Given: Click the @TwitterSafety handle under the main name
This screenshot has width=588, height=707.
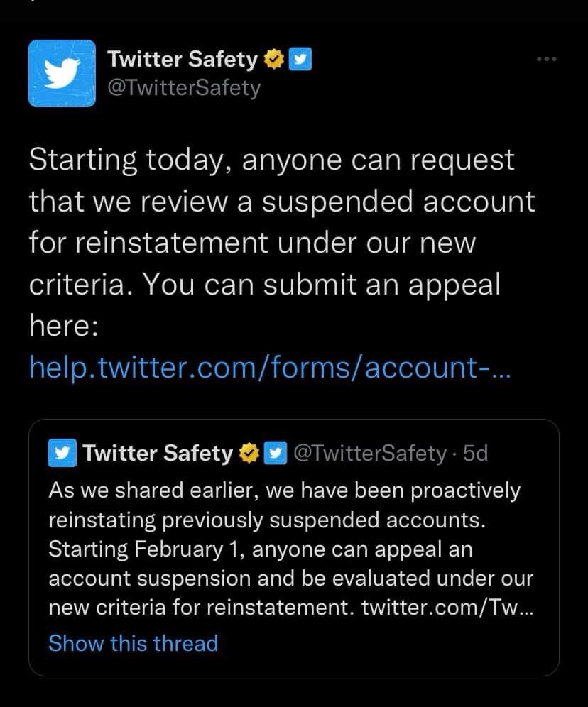Looking at the screenshot, I should click(183, 89).
